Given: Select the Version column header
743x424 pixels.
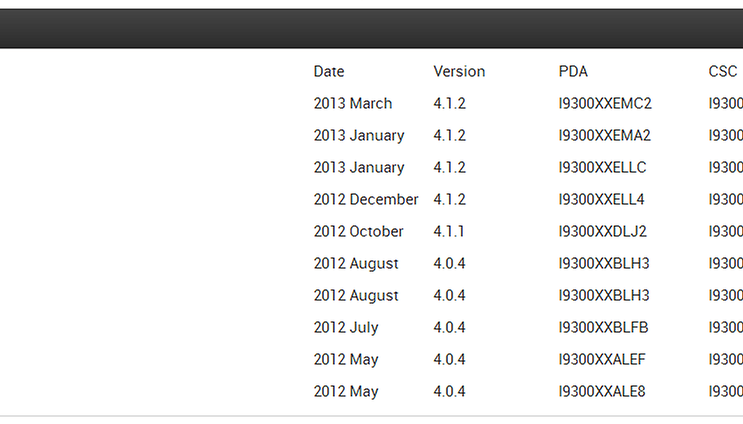Looking at the screenshot, I should 459,72.
